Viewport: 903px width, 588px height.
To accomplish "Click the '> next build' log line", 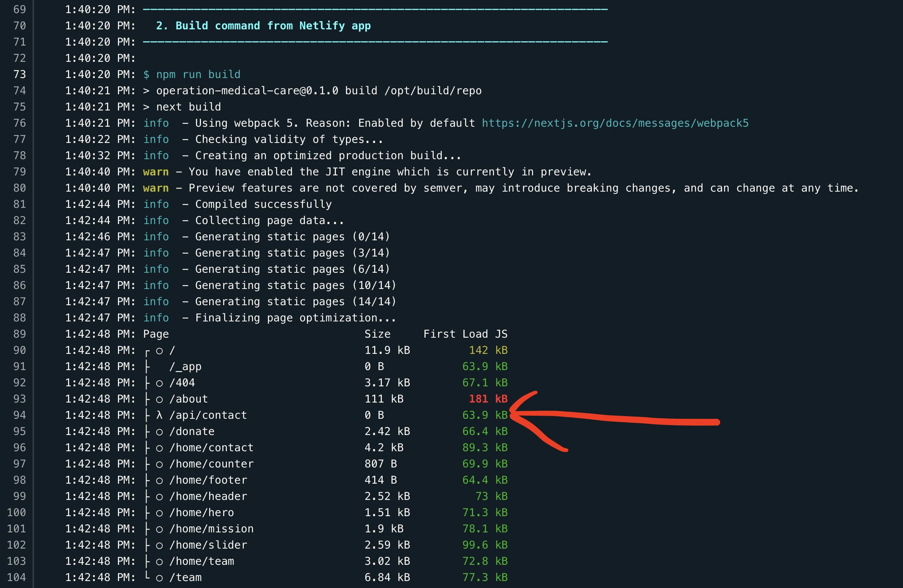I will coord(182,107).
